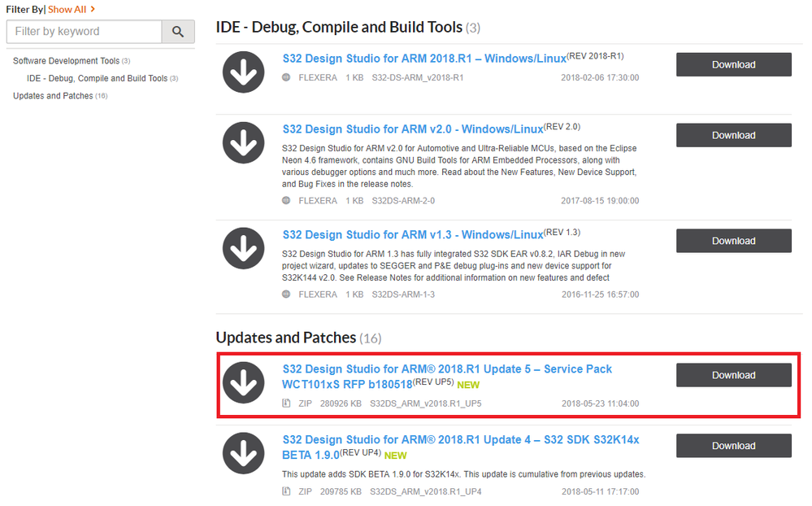Open S32 Design Studio for ARM v2.0 link
The height and width of the screenshot is (506, 812).
click(413, 129)
